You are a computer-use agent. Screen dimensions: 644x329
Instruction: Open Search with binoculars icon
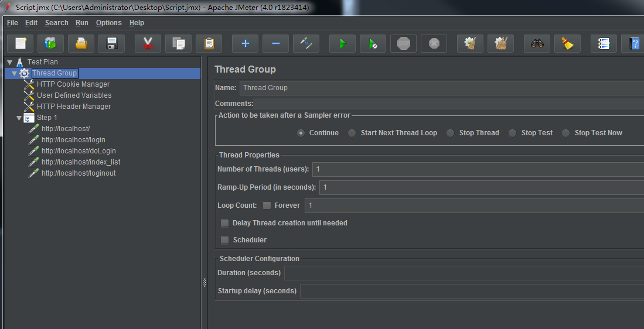click(537, 43)
